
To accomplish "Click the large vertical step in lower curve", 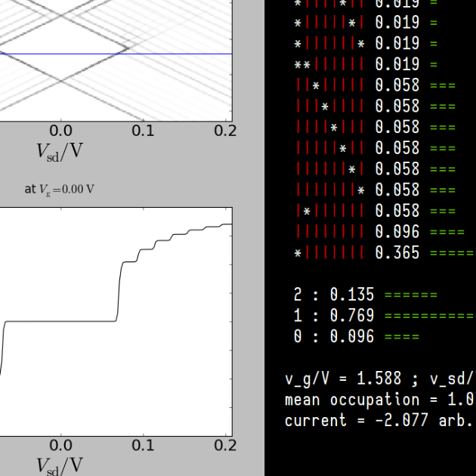I will point(119,291).
